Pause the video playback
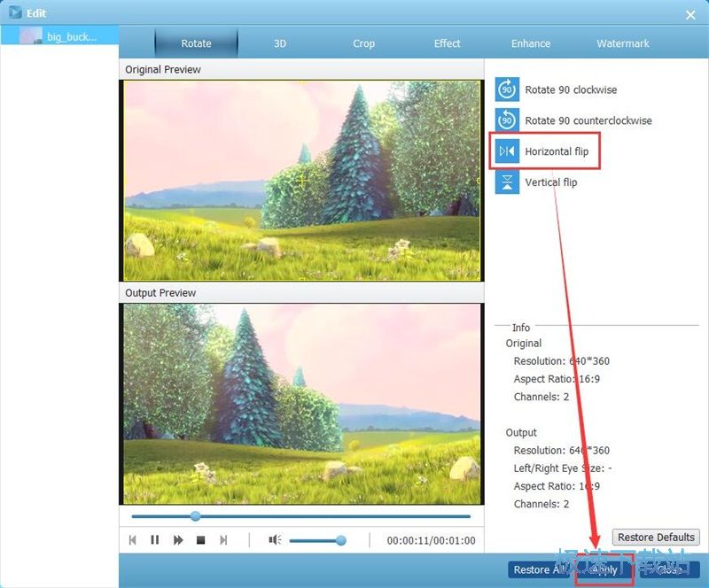This screenshot has height=588, width=709. [x=154, y=540]
